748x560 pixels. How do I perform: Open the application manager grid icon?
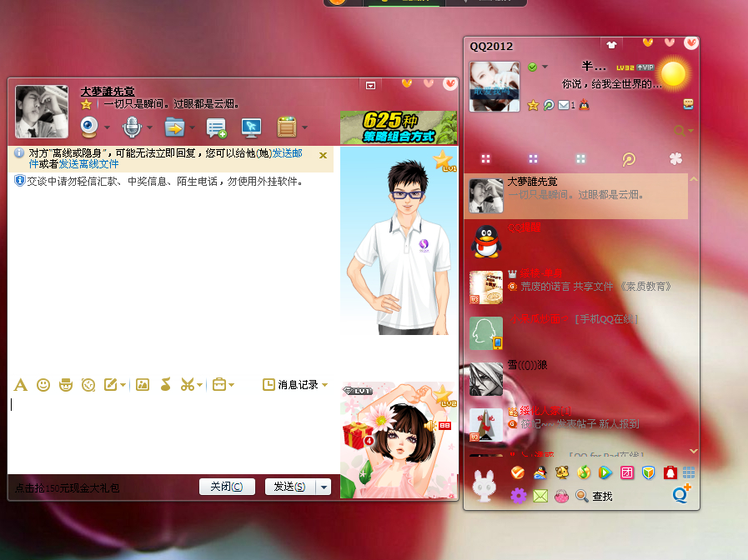[688, 472]
